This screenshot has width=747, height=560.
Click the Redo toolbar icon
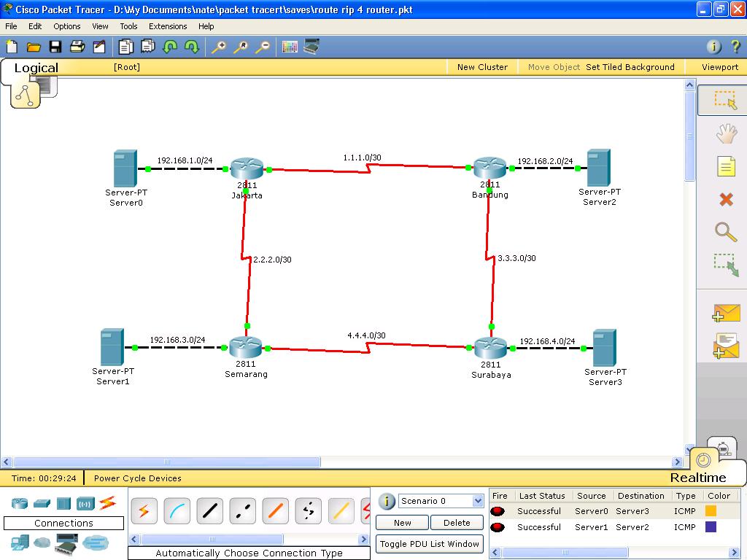[x=192, y=47]
